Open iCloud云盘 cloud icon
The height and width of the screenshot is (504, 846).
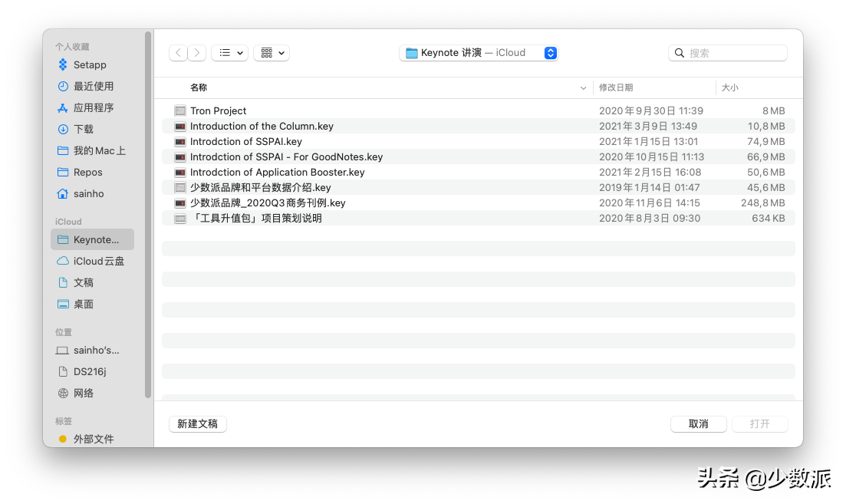click(x=63, y=261)
